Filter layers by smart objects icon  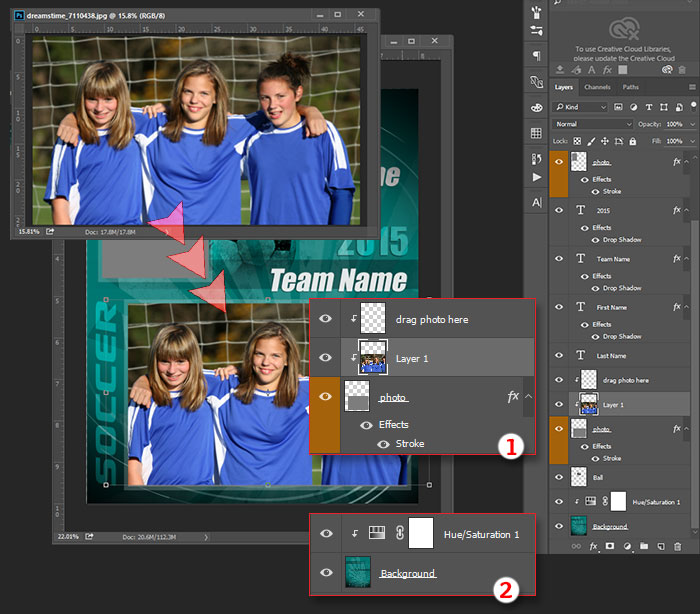(679, 107)
